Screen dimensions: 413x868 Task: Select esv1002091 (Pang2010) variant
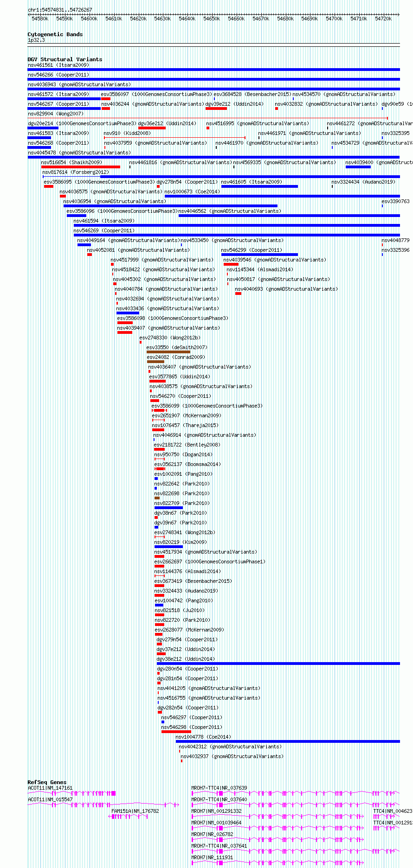pyautogui.click(x=183, y=474)
